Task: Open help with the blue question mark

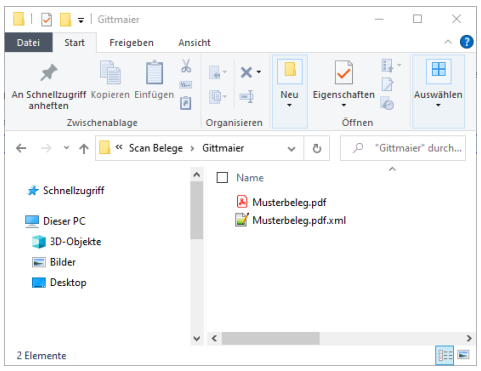Action: [x=466, y=42]
